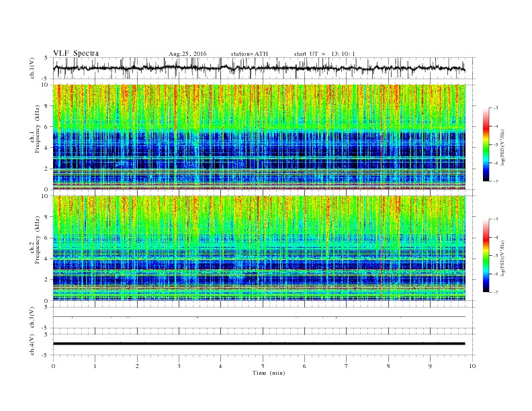The height and width of the screenshot is (411, 532).
Task: Click the 5 tick on bottom time axis
Action: click(263, 366)
